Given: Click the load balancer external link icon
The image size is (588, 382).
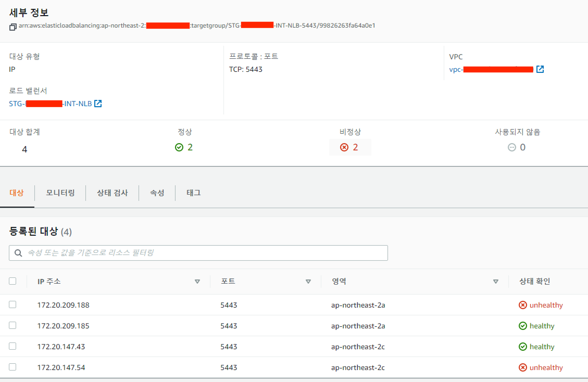Looking at the screenshot, I should (x=98, y=104).
